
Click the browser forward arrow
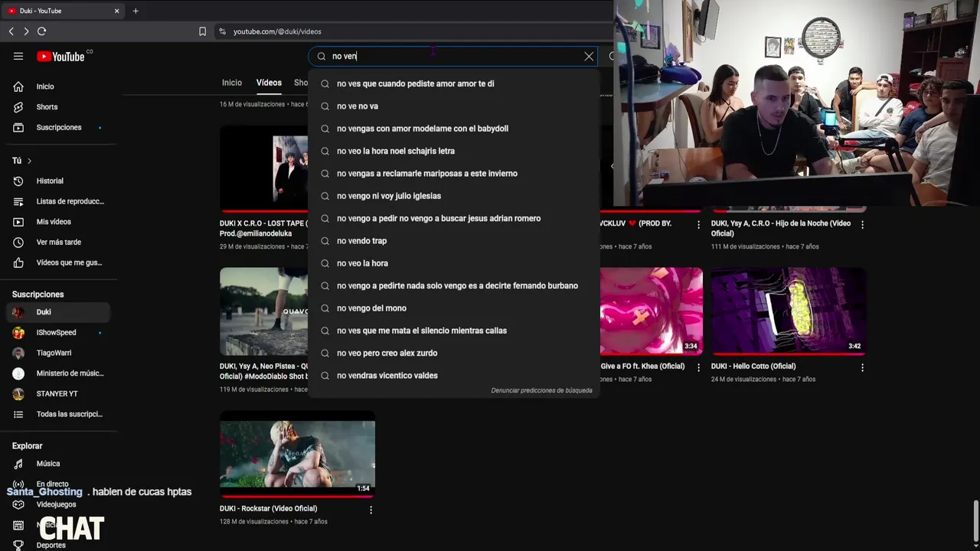[x=26, y=31]
